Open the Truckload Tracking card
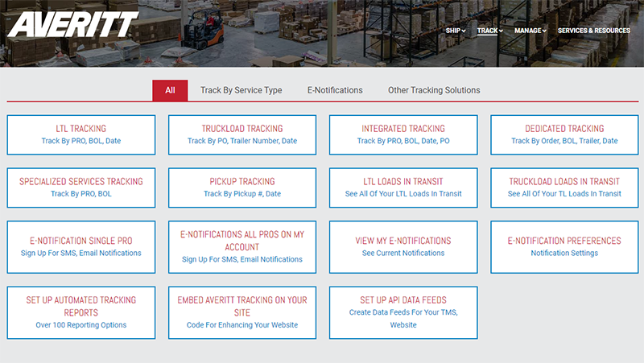 (x=242, y=134)
